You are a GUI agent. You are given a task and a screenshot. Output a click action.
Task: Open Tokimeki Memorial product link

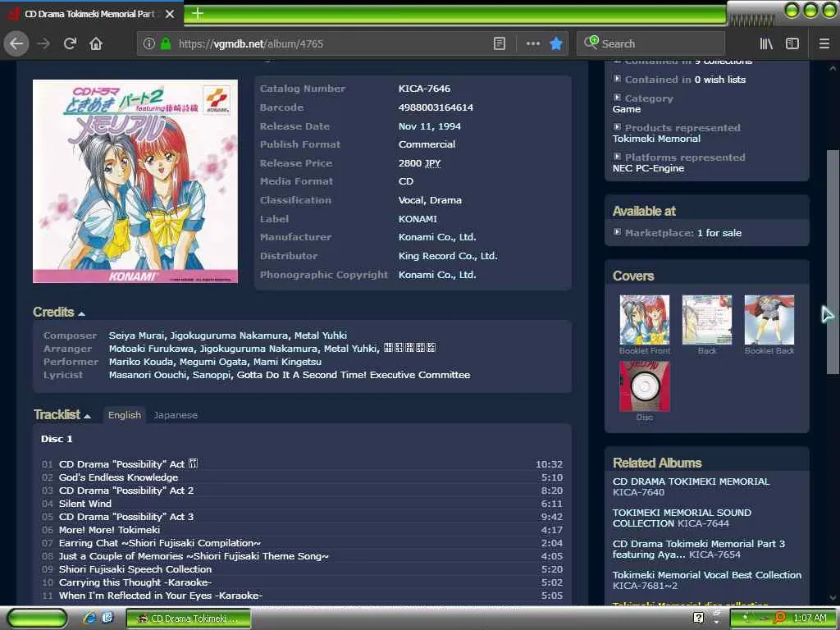(x=656, y=139)
